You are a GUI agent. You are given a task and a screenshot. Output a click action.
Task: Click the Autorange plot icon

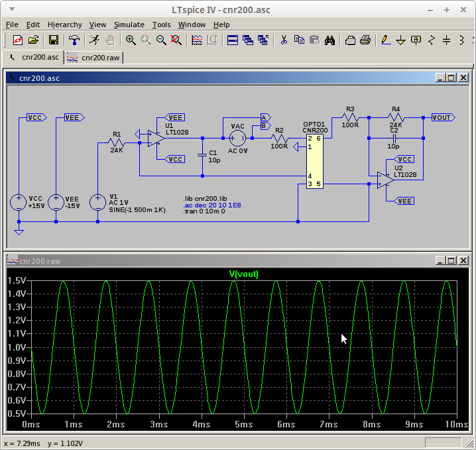tap(212, 40)
